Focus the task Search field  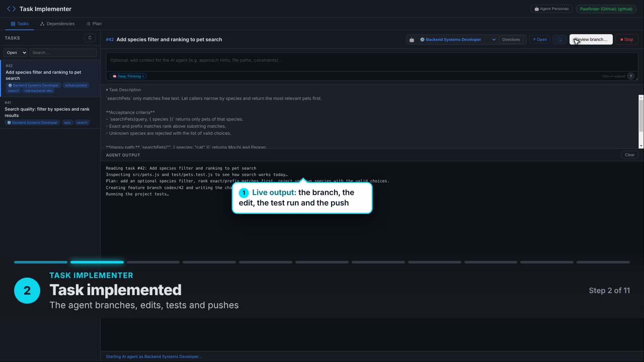tap(63, 53)
